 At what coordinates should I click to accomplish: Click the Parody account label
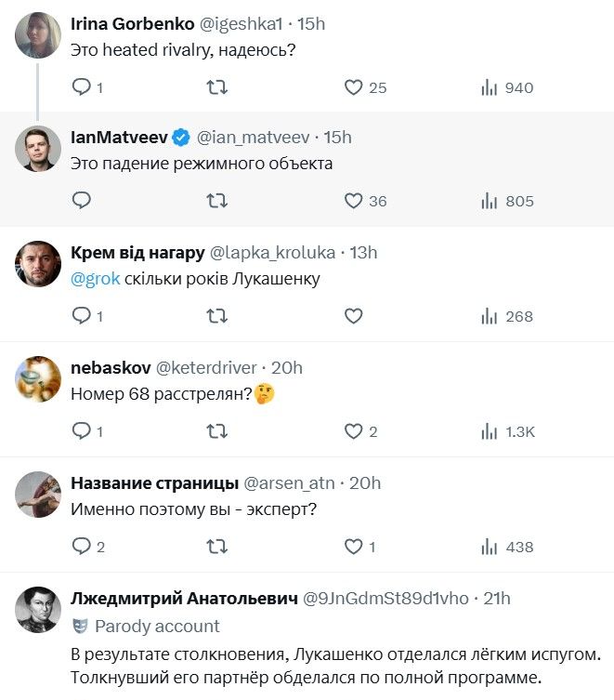[157, 627]
